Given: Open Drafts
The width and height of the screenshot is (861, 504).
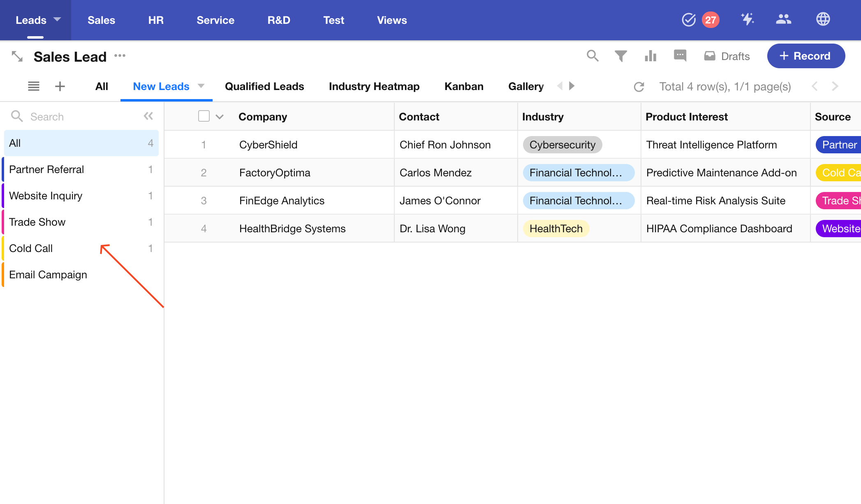Looking at the screenshot, I should (727, 56).
